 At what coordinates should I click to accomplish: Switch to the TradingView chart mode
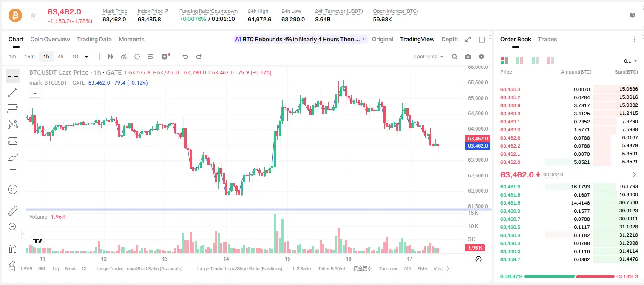tap(417, 39)
